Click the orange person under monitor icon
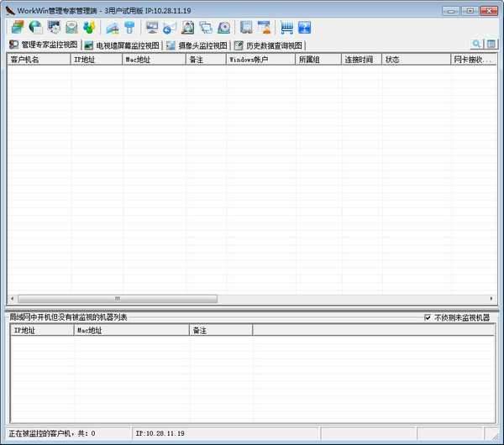This screenshot has width=504, height=445. [x=265, y=28]
